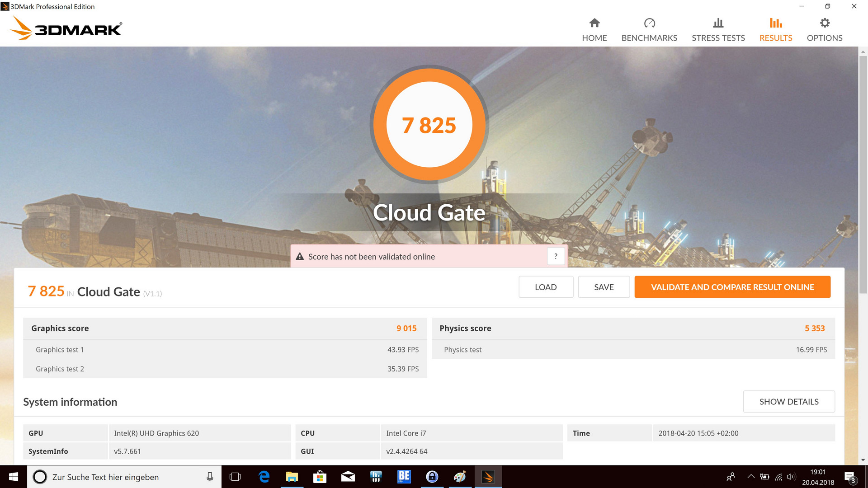Open the Paint app taskbar icon

click(x=460, y=477)
